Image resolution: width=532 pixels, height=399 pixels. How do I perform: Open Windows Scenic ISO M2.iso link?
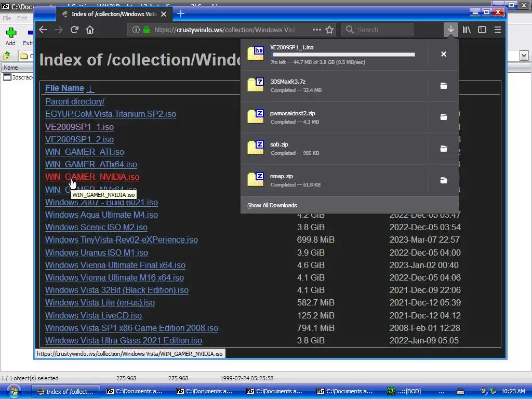coord(96,228)
